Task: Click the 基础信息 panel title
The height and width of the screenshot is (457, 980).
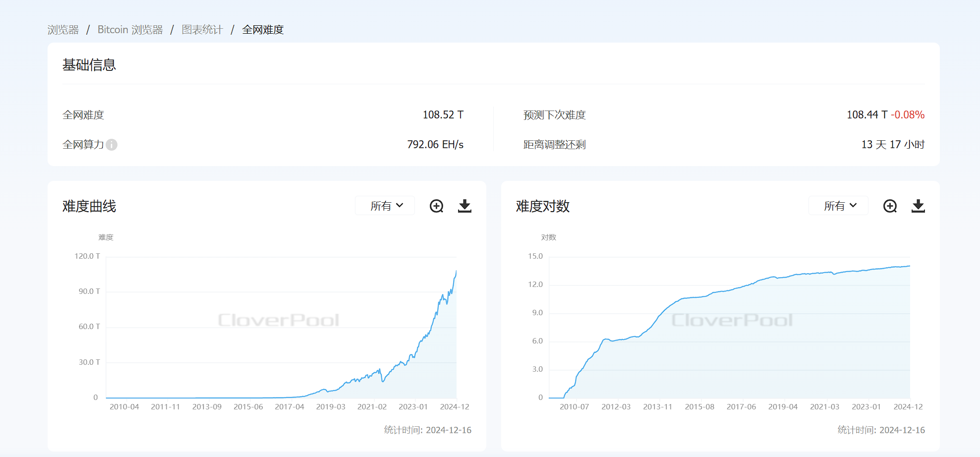Action: tap(89, 64)
